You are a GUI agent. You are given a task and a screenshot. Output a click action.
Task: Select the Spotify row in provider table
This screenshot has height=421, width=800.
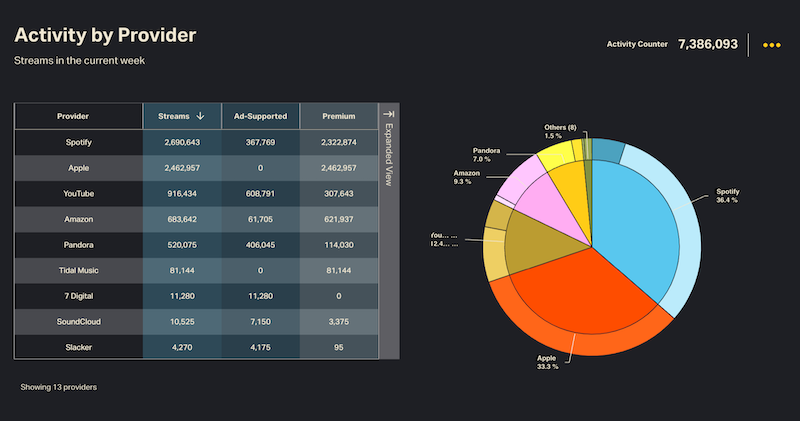pos(78,142)
